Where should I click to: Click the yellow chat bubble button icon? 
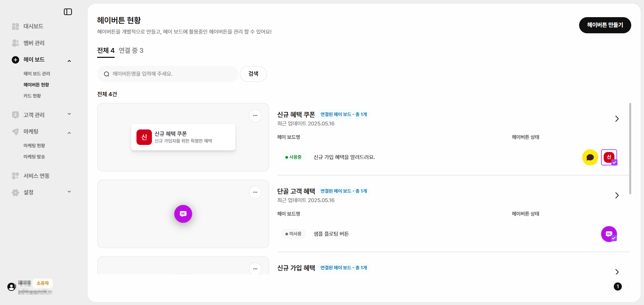click(x=590, y=157)
